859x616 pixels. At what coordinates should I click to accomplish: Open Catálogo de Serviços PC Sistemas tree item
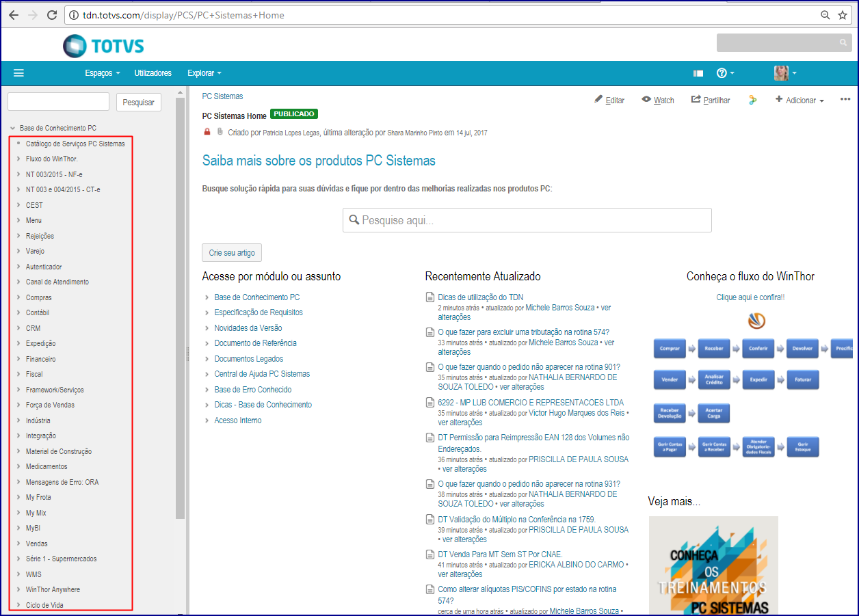pyautogui.click(x=75, y=144)
